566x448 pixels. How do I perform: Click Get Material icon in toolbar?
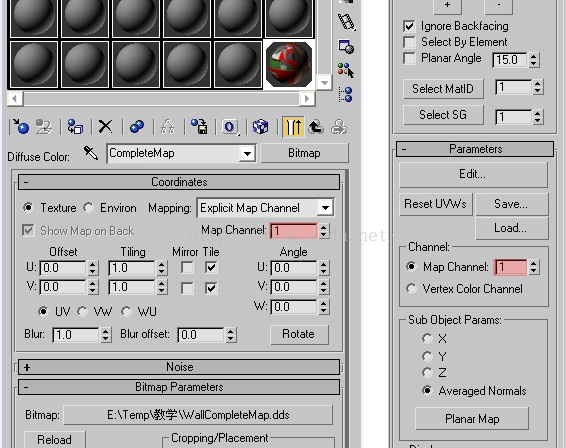pyautogui.click(x=21, y=127)
